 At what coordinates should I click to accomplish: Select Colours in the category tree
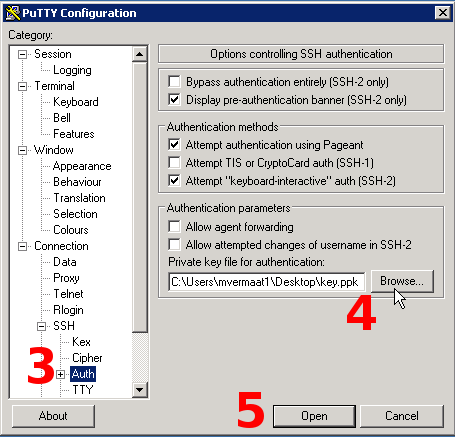pos(71,230)
